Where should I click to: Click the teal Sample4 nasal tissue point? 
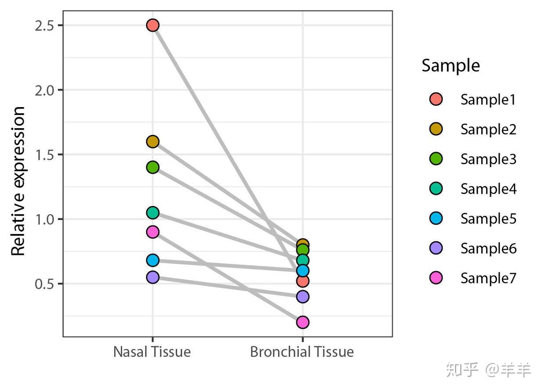tap(153, 213)
